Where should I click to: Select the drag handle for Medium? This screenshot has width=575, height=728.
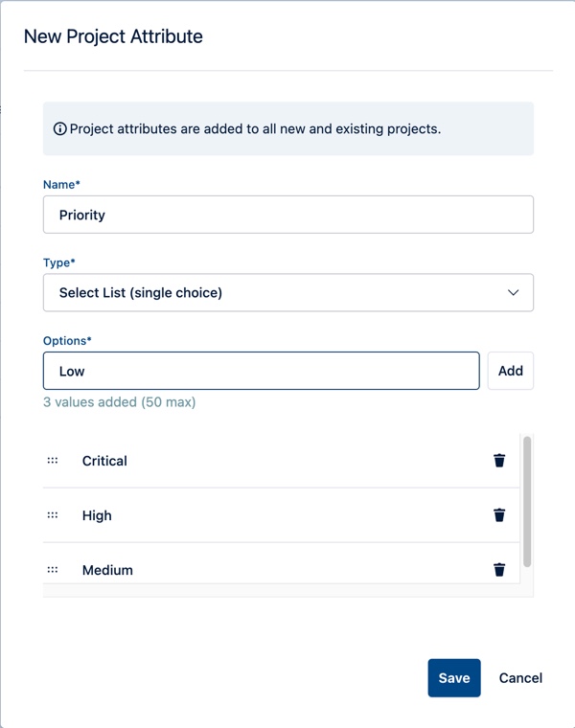pyautogui.click(x=53, y=570)
